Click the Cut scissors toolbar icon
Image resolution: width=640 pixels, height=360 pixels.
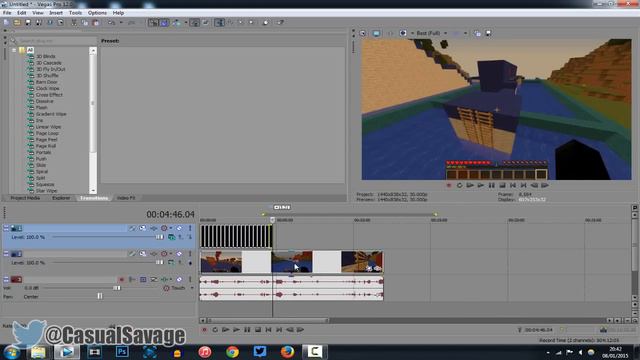point(74,22)
